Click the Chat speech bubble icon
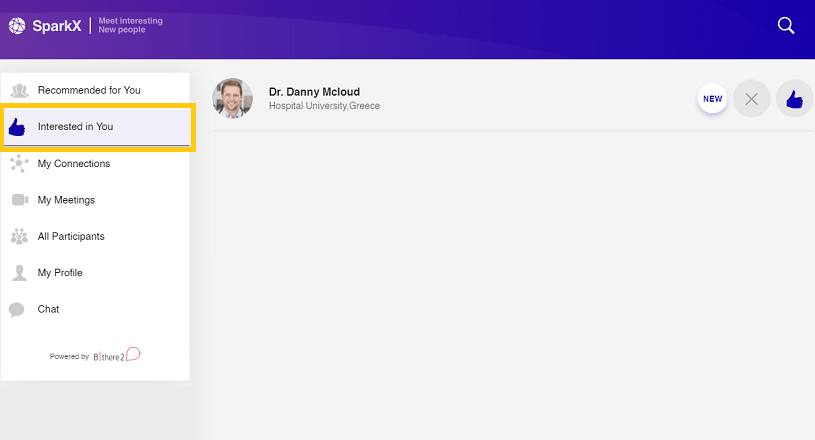This screenshot has width=815, height=440. 17,310
